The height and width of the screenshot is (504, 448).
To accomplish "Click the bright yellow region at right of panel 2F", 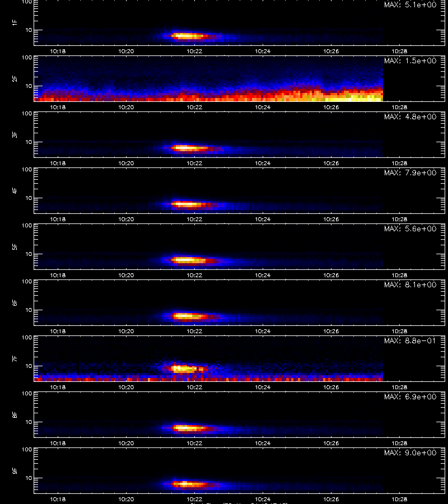I will [x=353, y=96].
